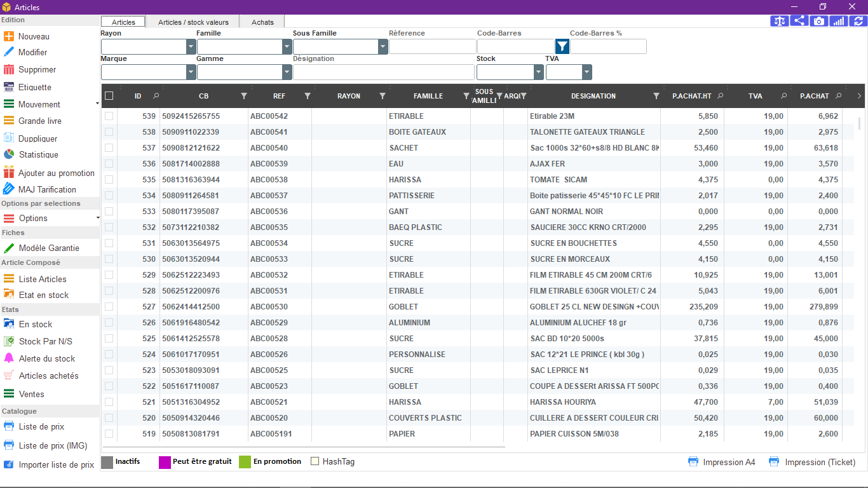Click Duppliquer in sidebar
The width and height of the screenshot is (868, 488).
(x=31, y=139)
